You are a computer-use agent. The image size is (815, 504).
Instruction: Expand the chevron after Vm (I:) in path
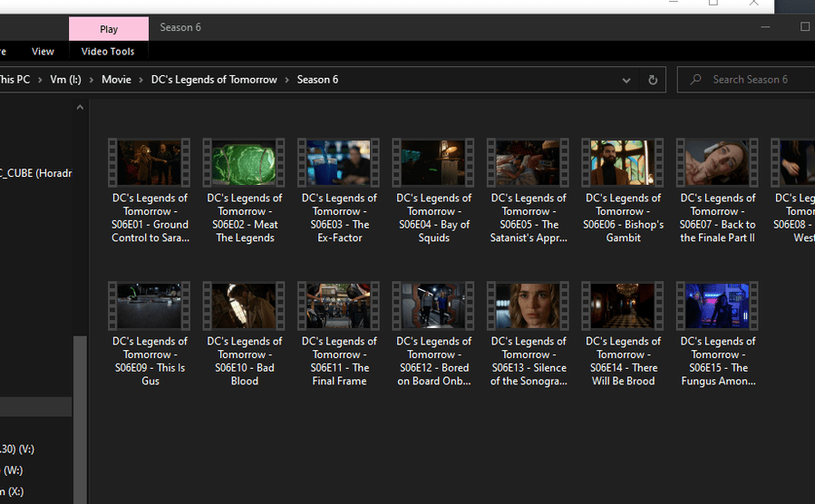(92, 80)
